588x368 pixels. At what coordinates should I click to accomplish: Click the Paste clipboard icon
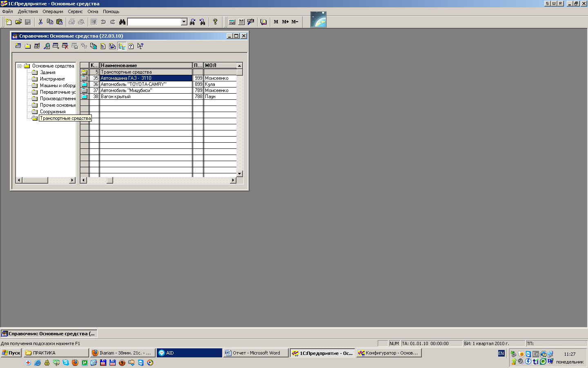click(x=60, y=22)
